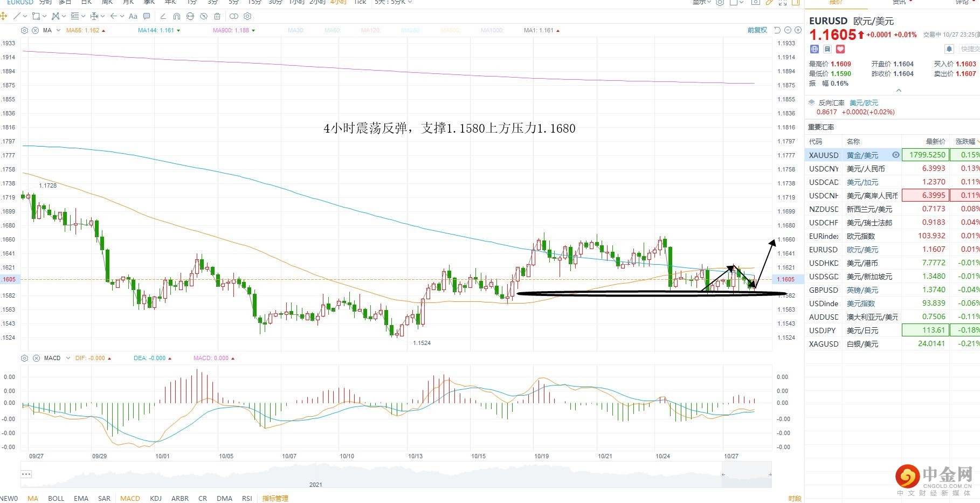
Task: Expand the line tool dropdown arrow
Action: click(25, 16)
